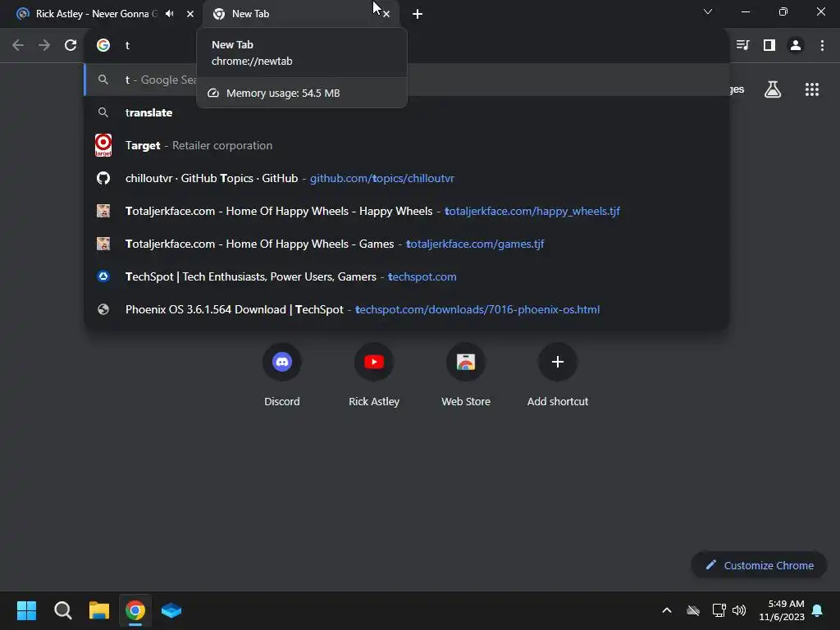840x630 pixels.
Task: Open the Discord shortcut
Action: (x=282, y=375)
